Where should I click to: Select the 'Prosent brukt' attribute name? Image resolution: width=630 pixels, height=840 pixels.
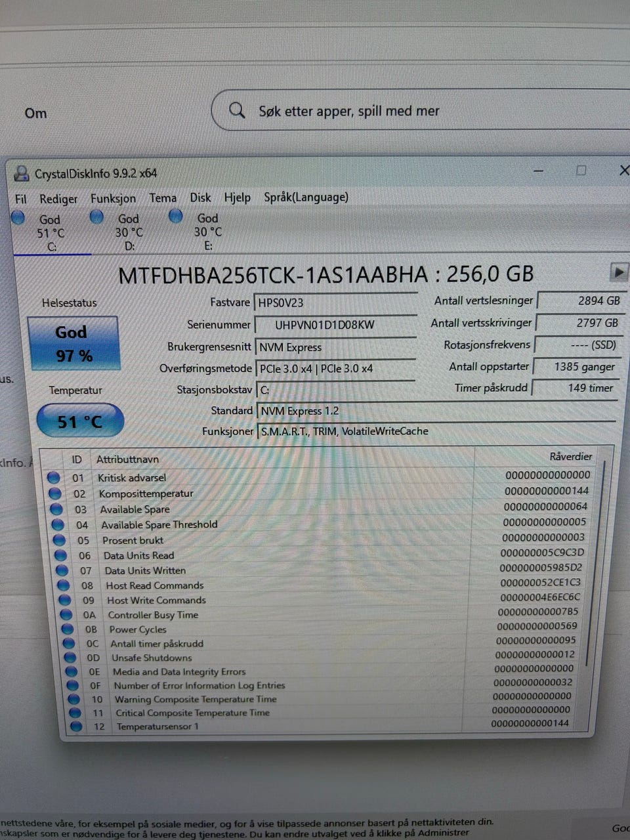133,540
